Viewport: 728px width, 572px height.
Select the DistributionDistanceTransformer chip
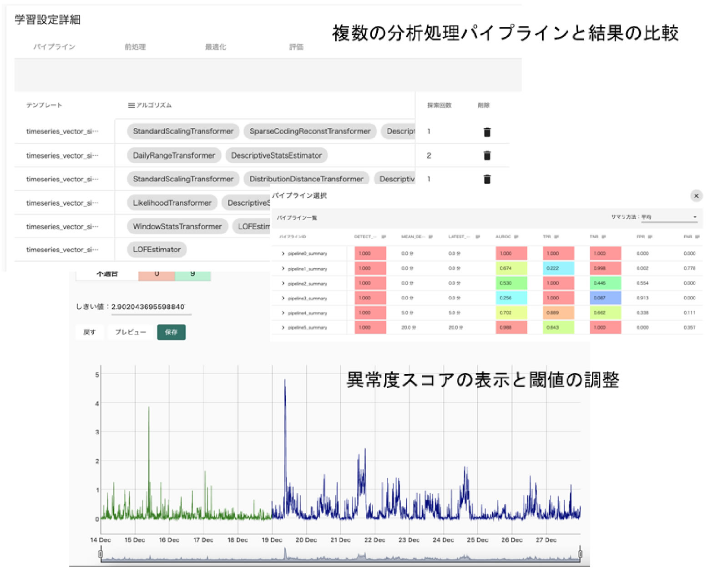[x=306, y=179]
